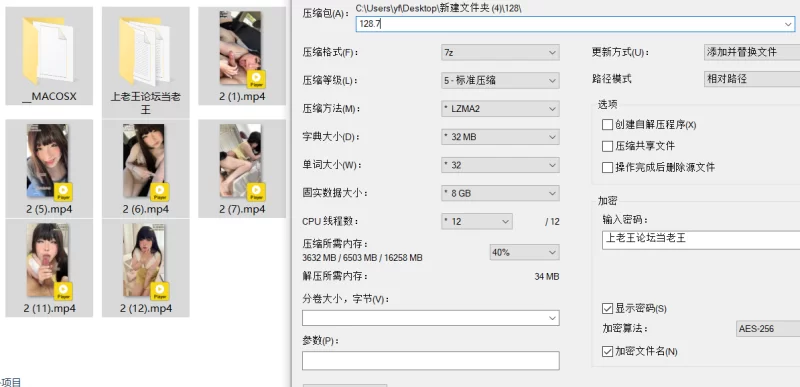Uncheck the 加密文件名 checkbox
Viewport: 800px width, 387px height.
(x=607, y=351)
